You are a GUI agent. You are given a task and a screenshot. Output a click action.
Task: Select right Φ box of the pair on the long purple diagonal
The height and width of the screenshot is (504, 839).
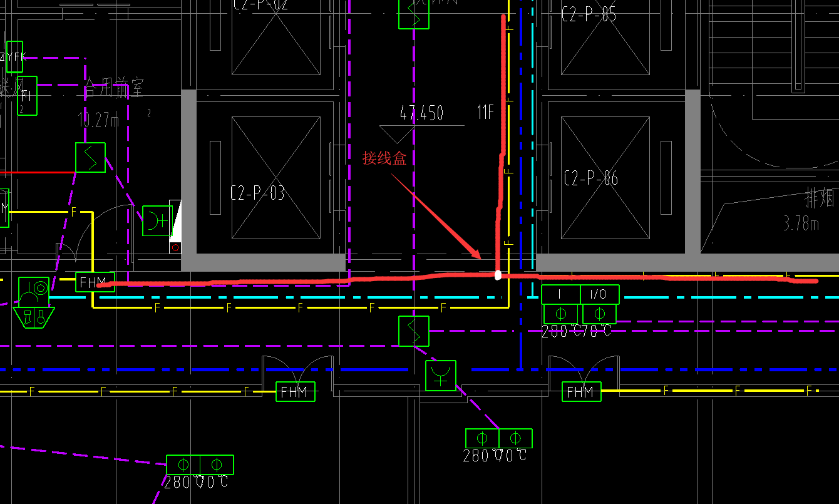(217, 465)
